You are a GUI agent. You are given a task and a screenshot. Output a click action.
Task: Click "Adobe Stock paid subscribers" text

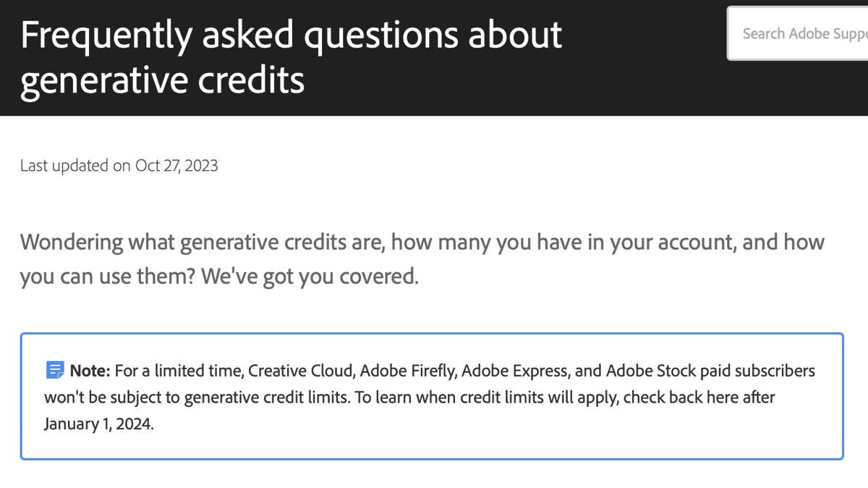click(710, 371)
